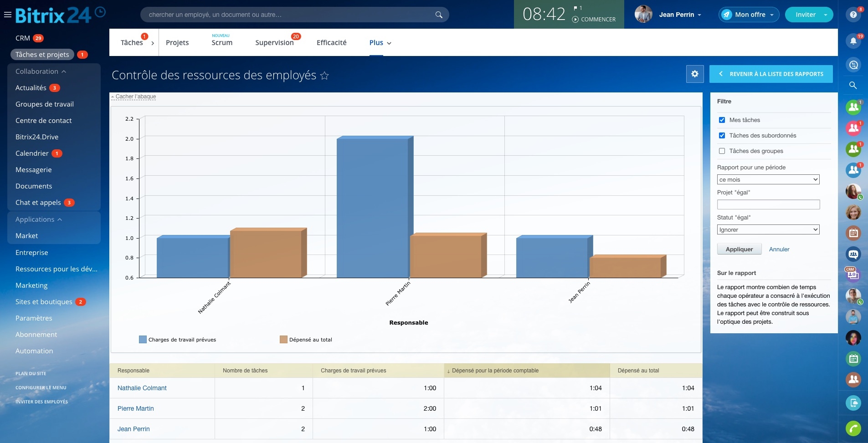
Task: Click the green phone call icon
Action: (x=853, y=428)
